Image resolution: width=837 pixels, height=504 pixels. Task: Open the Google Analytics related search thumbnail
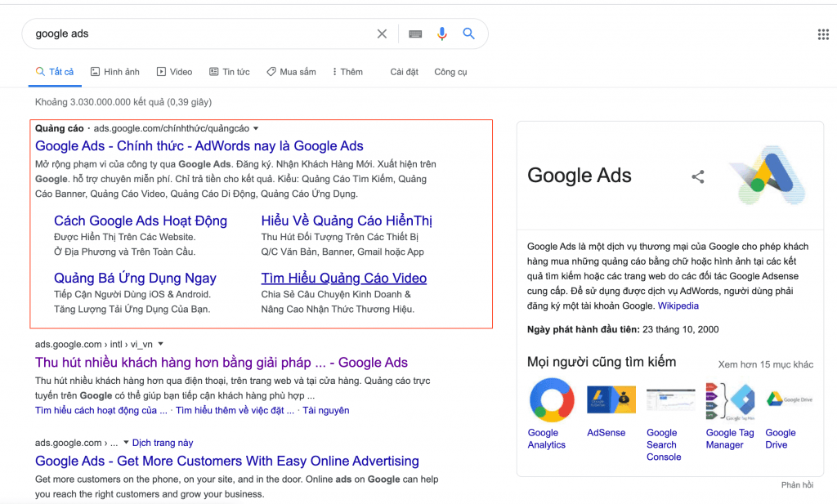pos(552,399)
